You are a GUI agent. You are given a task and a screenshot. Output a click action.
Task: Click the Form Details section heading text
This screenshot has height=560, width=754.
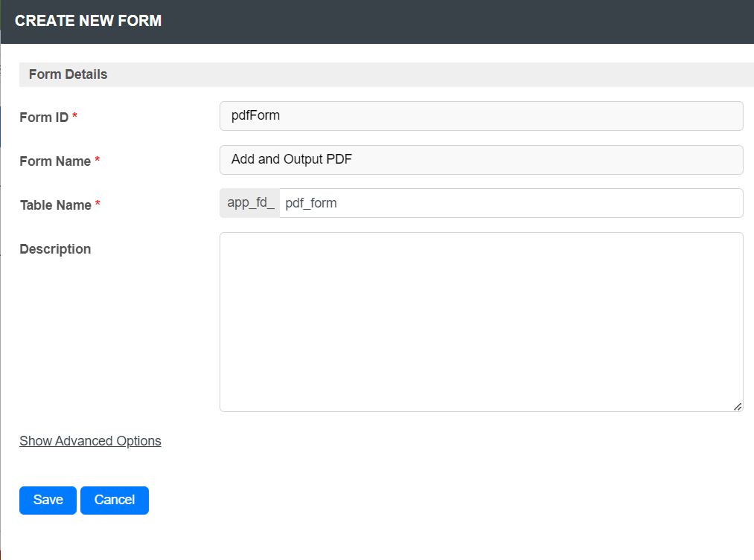68,74
